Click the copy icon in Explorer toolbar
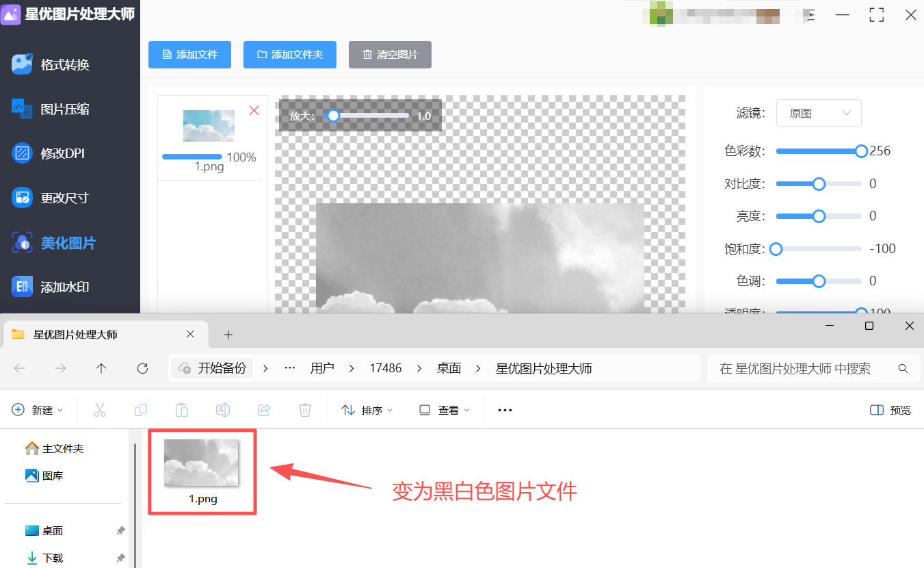Screen dimensions: 924x568 point(141,409)
